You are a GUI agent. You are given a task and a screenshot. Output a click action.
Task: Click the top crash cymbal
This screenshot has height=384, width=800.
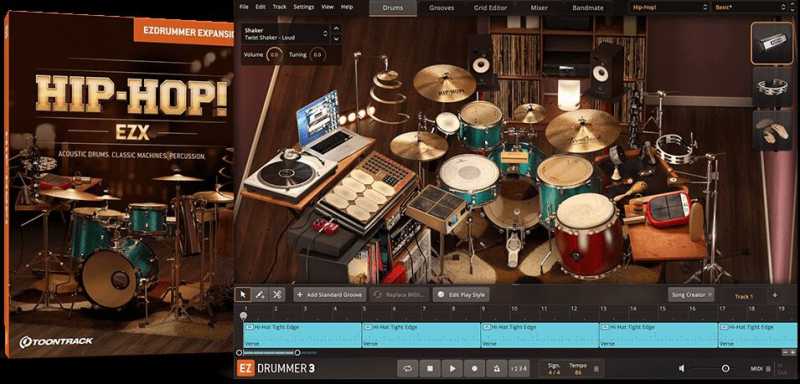(x=444, y=83)
